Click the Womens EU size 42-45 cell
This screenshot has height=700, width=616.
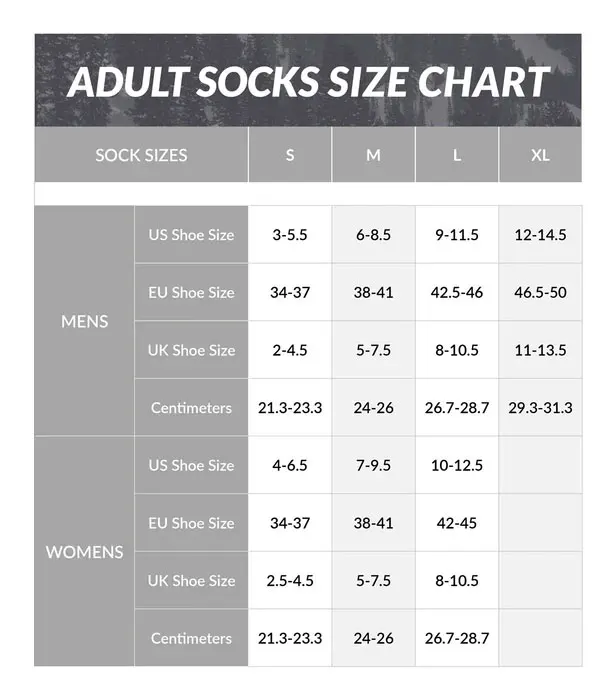tap(457, 523)
